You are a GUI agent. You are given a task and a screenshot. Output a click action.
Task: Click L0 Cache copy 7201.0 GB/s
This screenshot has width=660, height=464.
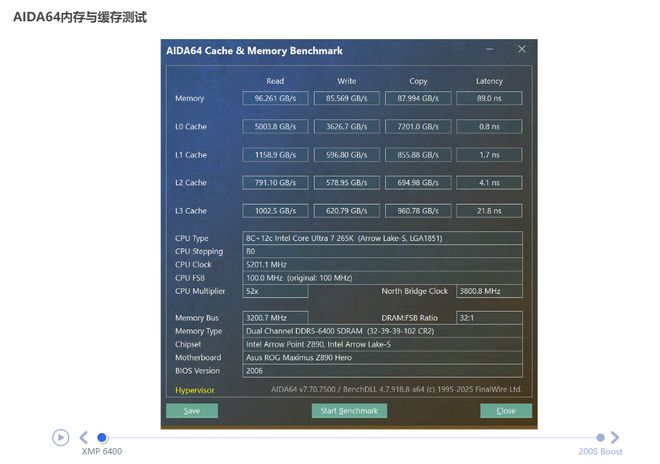tap(418, 126)
